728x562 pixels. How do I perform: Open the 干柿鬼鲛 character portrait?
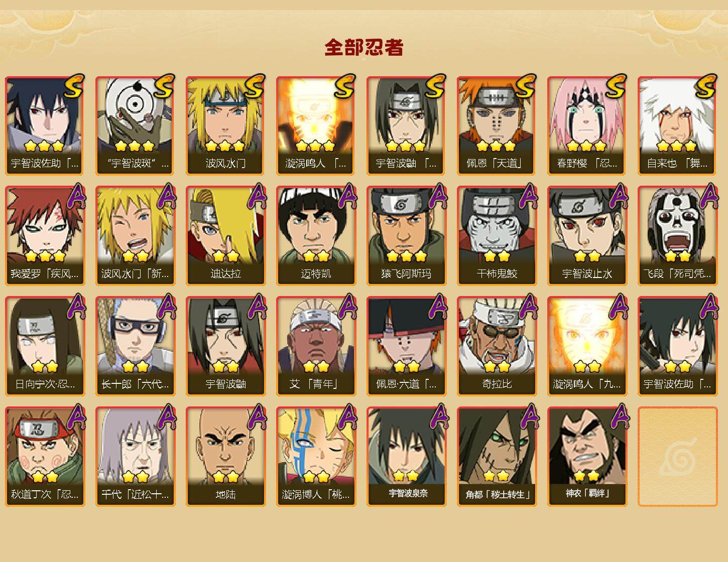click(x=497, y=236)
